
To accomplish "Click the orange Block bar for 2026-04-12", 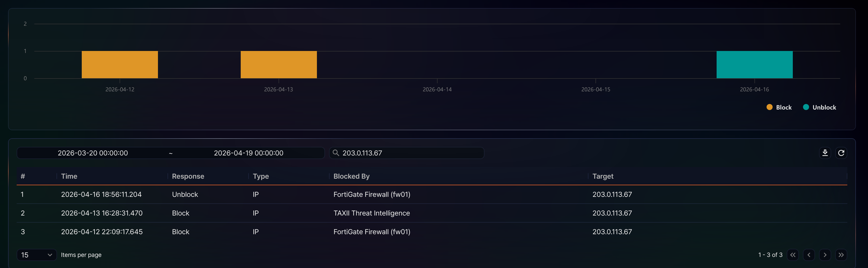I will (120, 65).
